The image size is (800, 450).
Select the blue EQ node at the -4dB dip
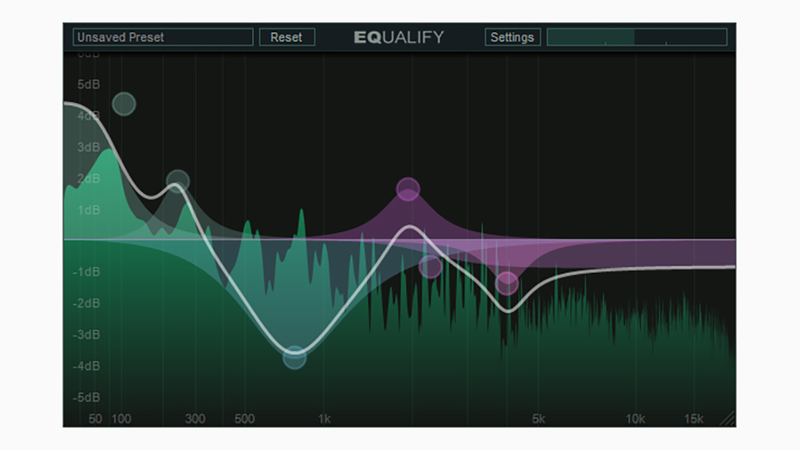(294, 357)
